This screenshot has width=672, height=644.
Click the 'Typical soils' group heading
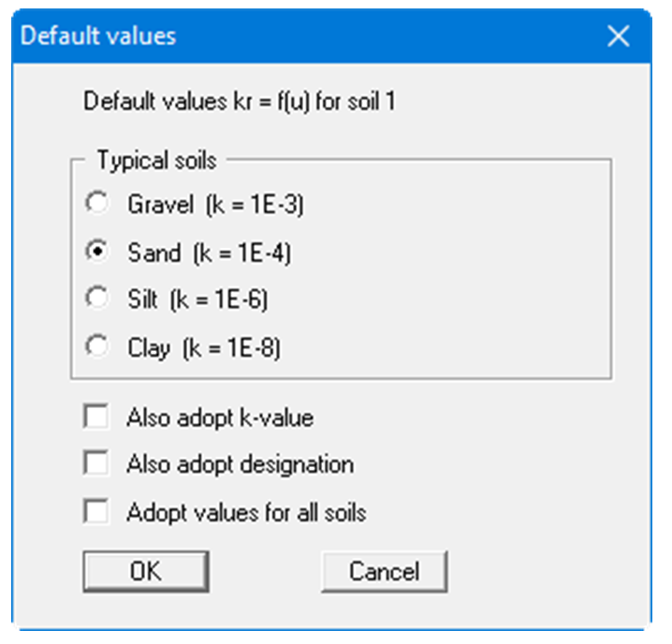(156, 161)
